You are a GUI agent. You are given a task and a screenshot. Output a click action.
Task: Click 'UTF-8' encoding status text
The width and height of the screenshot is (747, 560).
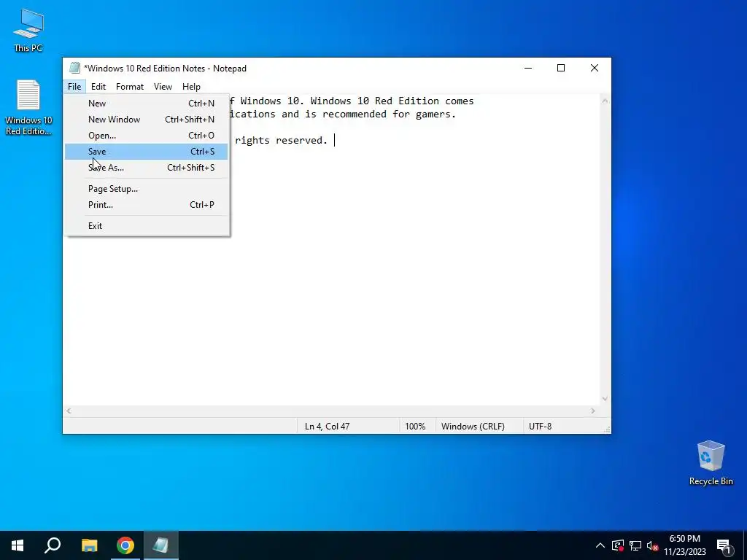click(x=541, y=427)
